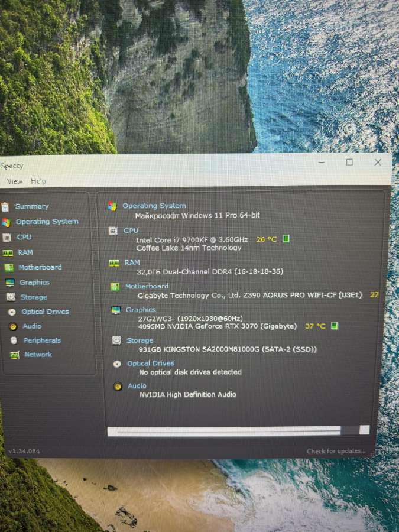Click the CPU temperature 26 °C value
The width and height of the screenshot is (399, 532).
coord(267,239)
